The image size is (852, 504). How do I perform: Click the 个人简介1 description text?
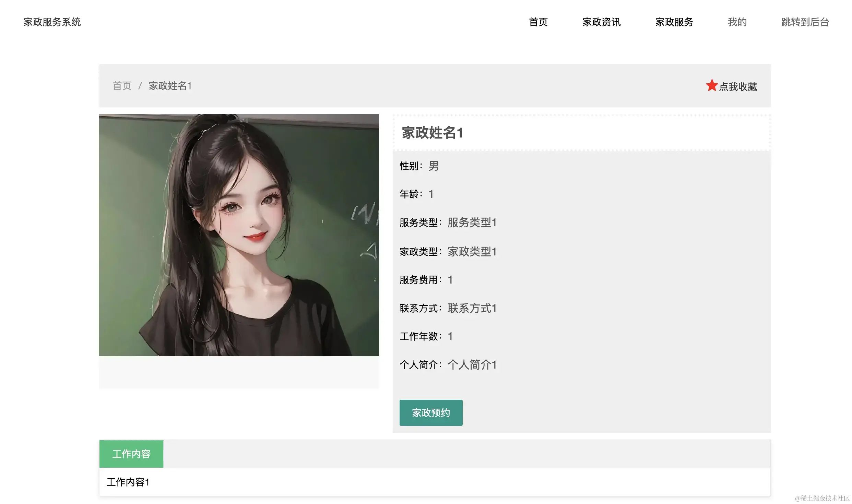472,365
